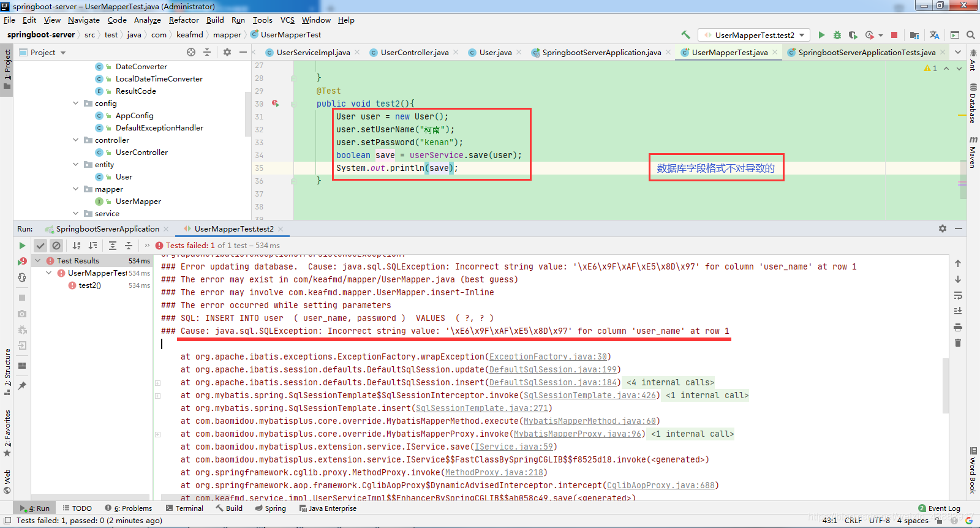Run UserMapperTest.test2 with the green Run icon
The height and width of the screenshot is (528, 980).
(821, 35)
